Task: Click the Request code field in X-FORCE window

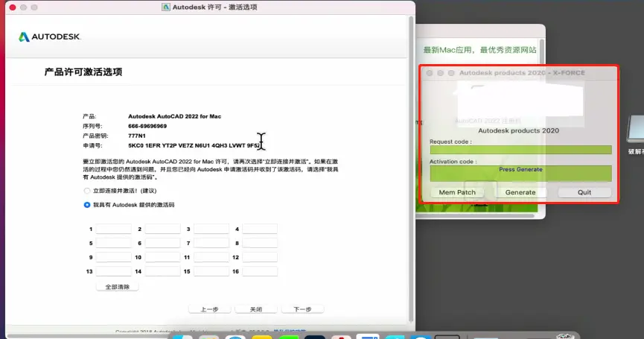Action: (521, 150)
